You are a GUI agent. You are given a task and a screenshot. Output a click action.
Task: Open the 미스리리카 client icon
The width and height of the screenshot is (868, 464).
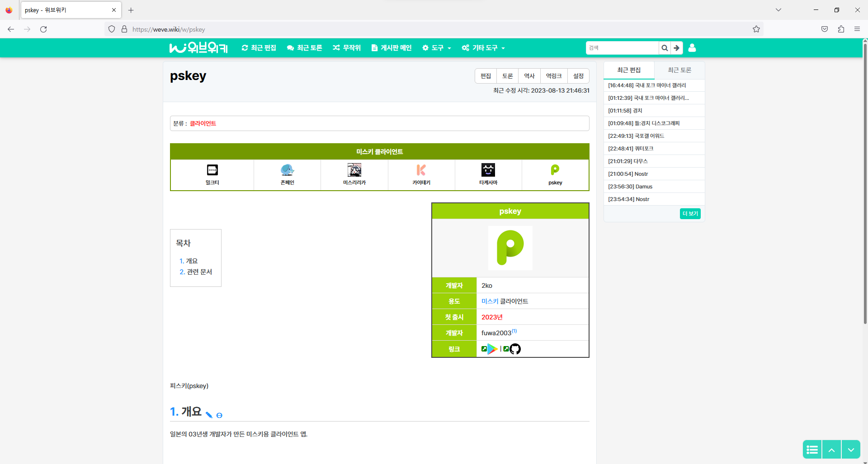pyautogui.click(x=354, y=170)
